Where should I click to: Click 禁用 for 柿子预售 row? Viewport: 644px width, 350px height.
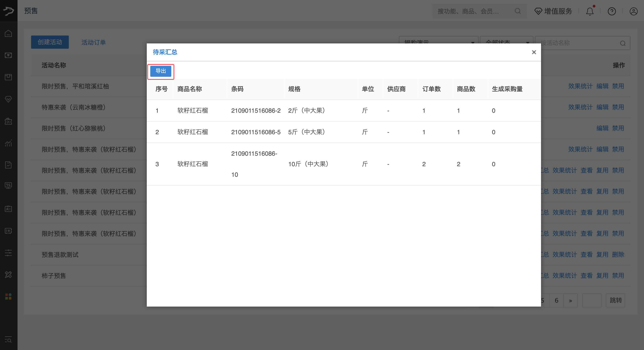coord(618,275)
